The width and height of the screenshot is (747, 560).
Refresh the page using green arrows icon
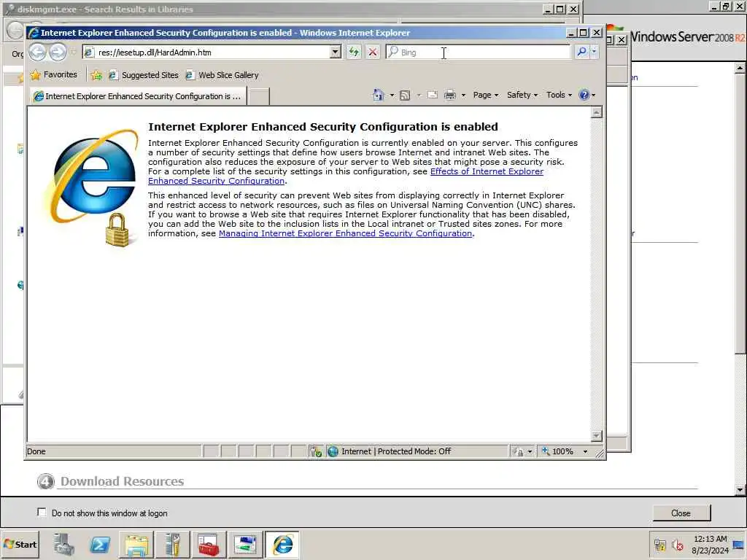pos(354,52)
